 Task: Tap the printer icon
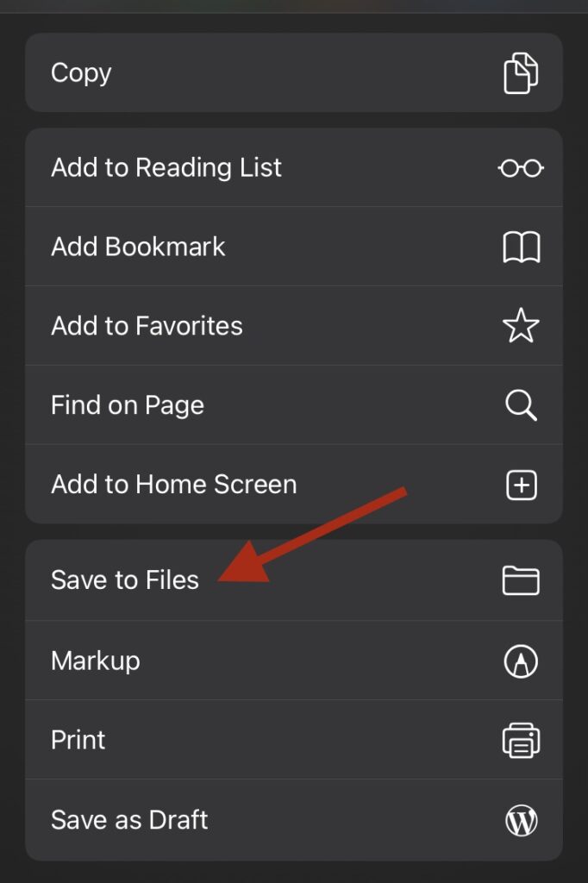pos(521,740)
